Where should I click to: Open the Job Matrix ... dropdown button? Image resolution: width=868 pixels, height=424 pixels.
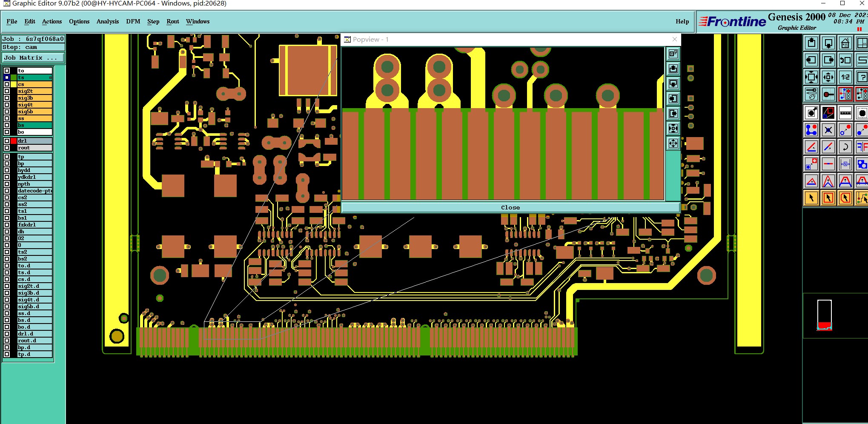click(33, 57)
